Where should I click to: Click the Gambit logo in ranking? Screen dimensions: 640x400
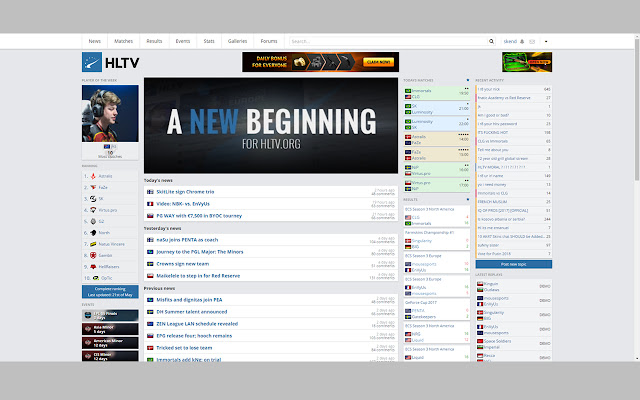(93, 256)
